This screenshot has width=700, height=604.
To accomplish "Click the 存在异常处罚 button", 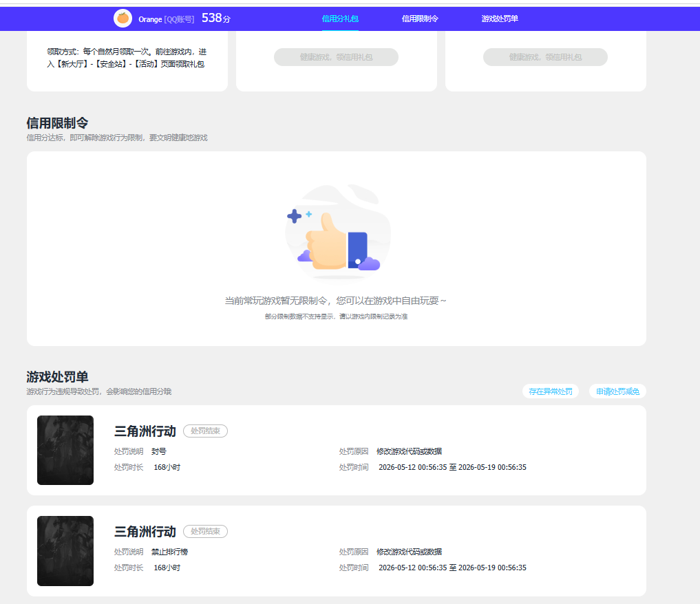I will pyautogui.click(x=551, y=391).
